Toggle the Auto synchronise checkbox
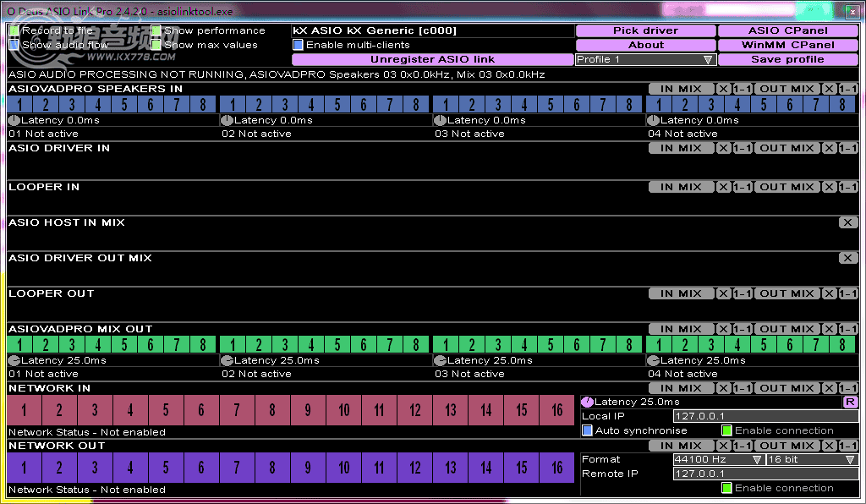866x504 pixels. click(x=587, y=430)
